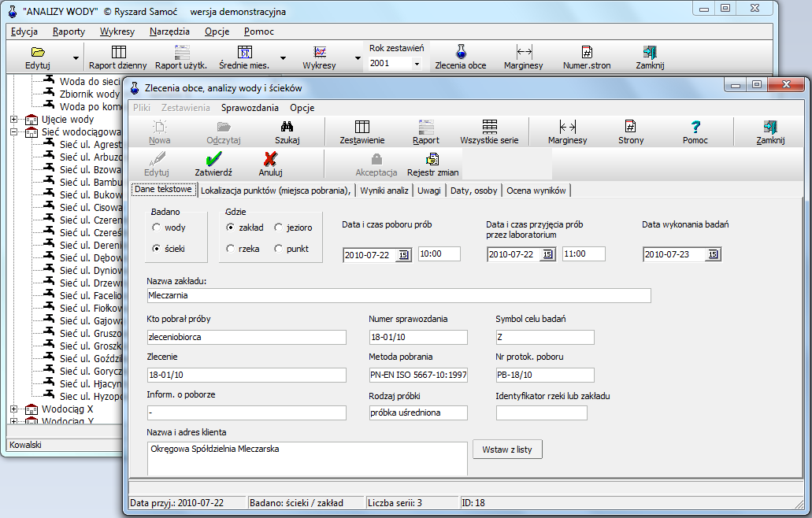812x518 pixels.
Task: Click the Akceptacja padlock icon
Action: (376, 159)
